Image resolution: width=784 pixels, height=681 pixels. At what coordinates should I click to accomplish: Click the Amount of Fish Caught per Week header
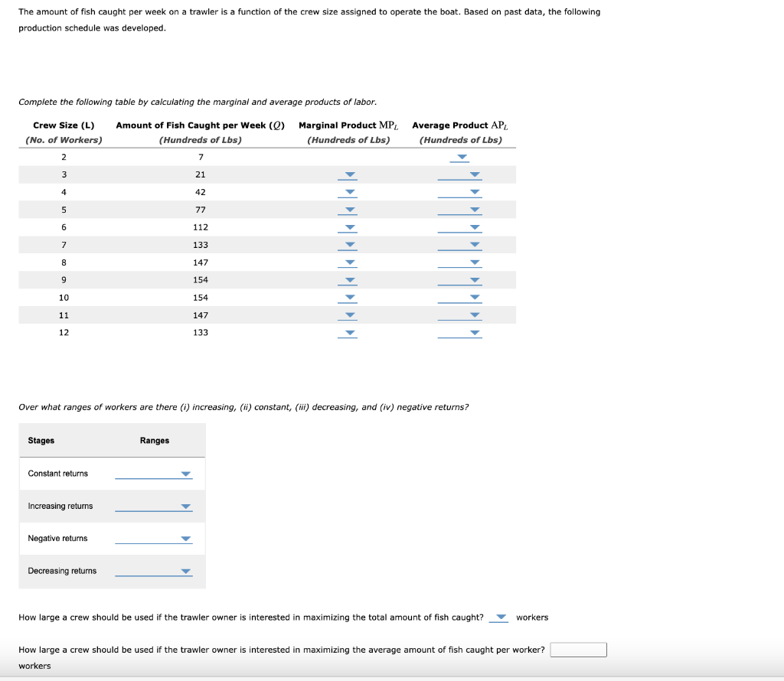[201, 125]
